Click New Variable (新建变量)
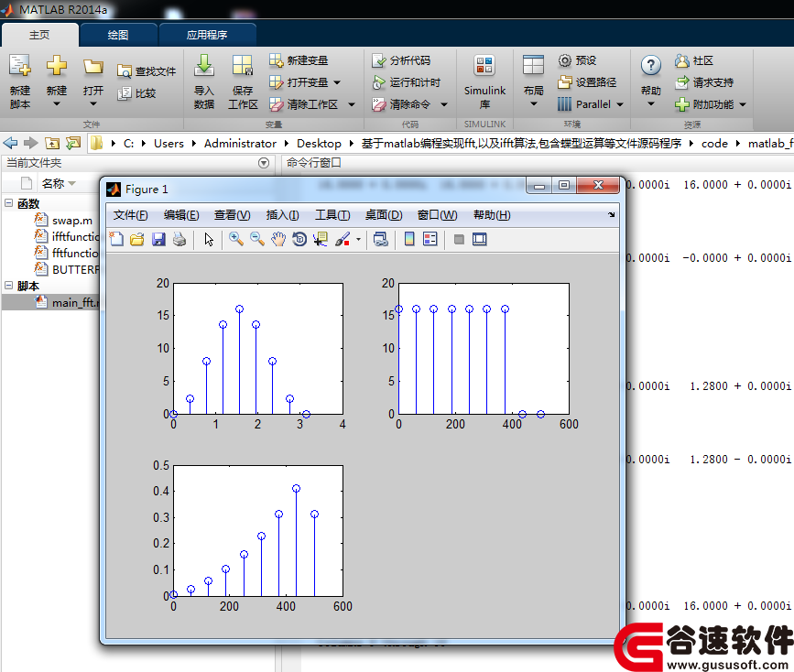Screen dimensions: 794x672 click(x=299, y=60)
